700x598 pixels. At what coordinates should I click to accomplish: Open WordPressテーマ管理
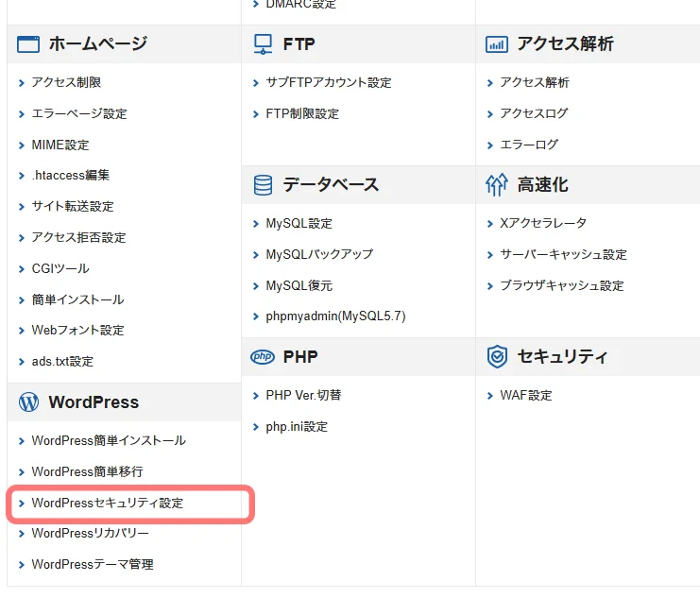(93, 565)
